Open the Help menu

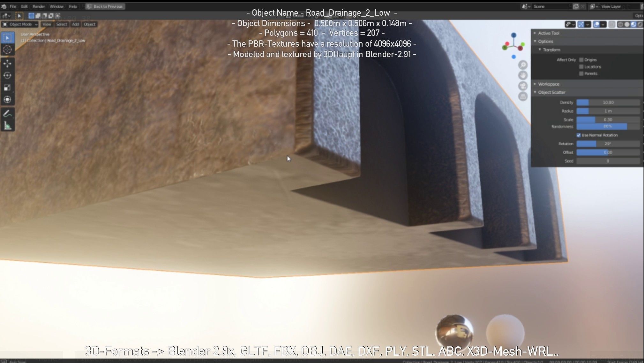73,6
